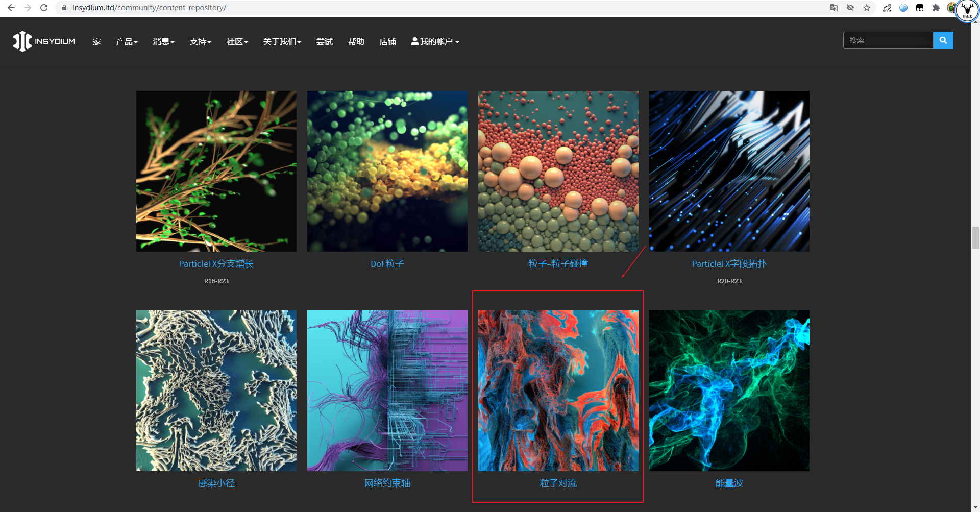Expand the 关于我们 dropdown menu
This screenshot has width=980, height=512.
pos(282,42)
